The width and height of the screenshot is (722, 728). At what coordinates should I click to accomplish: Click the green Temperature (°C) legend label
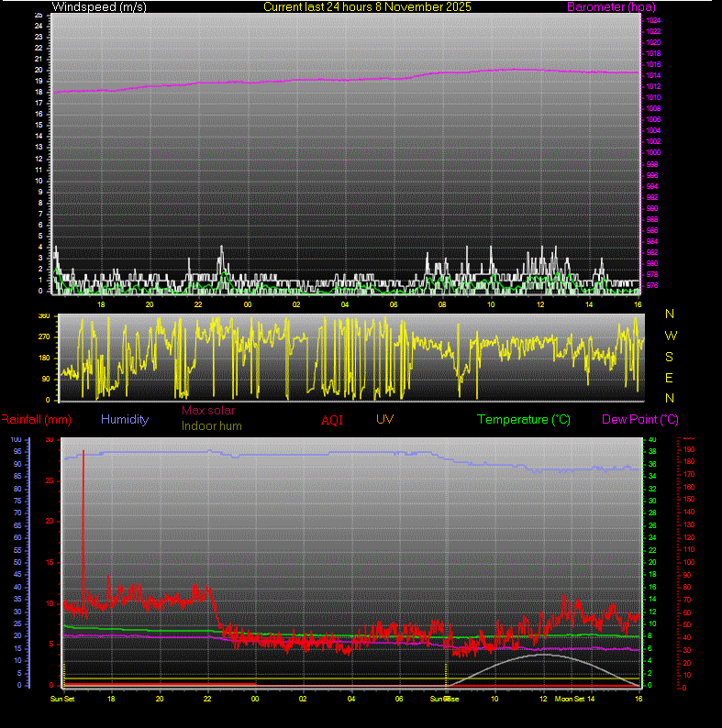tap(524, 419)
